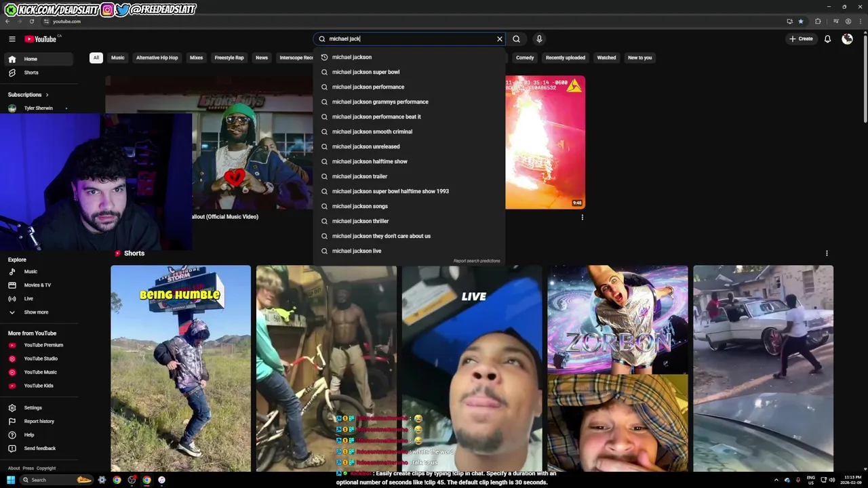Select the Comedy filter chip
The image size is (868, 488).
pyautogui.click(x=525, y=58)
